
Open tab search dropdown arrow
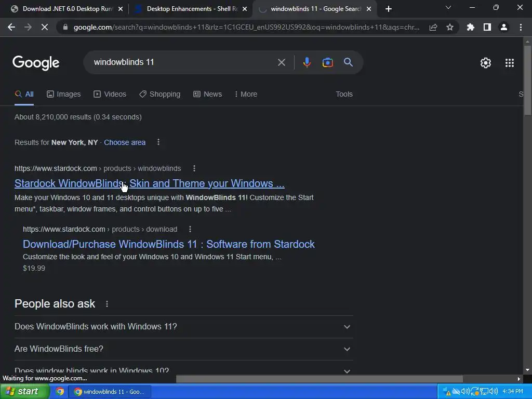[448, 7]
